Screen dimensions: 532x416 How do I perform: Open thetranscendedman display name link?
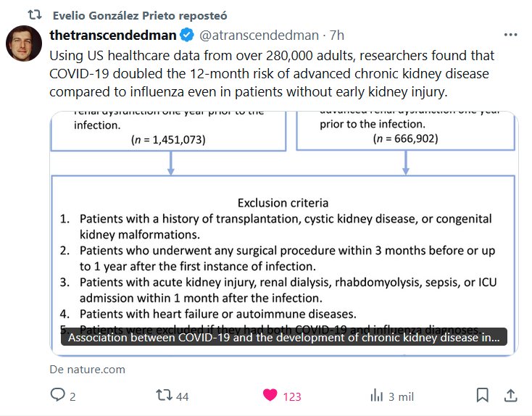point(113,35)
